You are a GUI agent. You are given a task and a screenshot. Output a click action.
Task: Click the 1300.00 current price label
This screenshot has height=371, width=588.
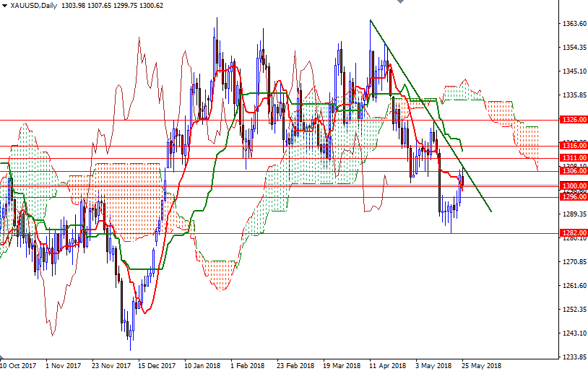tap(574, 186)
